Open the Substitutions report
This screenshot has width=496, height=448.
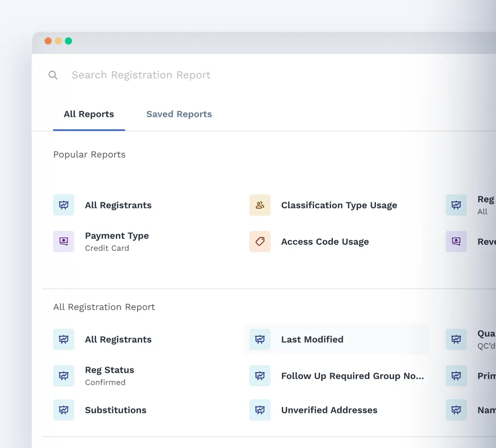115,410
